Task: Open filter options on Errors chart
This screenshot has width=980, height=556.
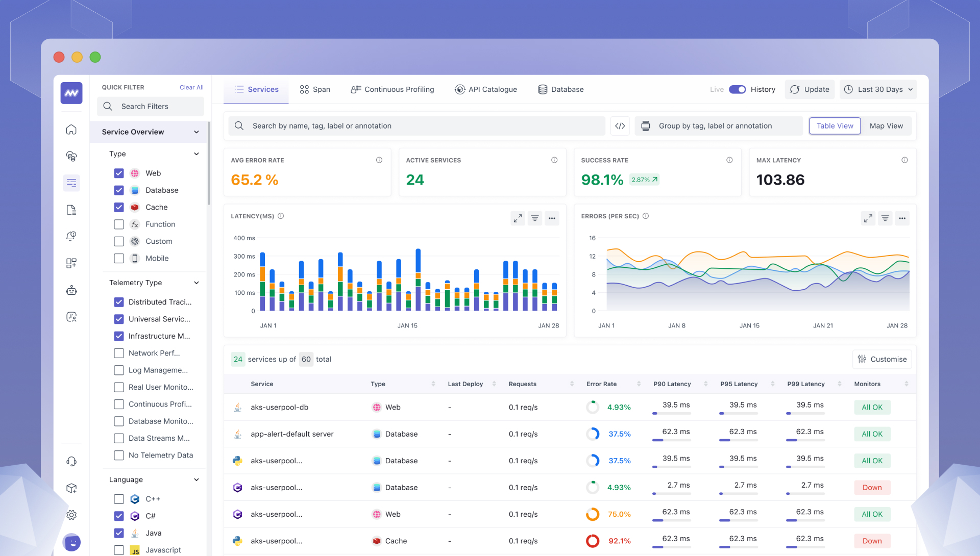Action: click(x=885, y=218)
